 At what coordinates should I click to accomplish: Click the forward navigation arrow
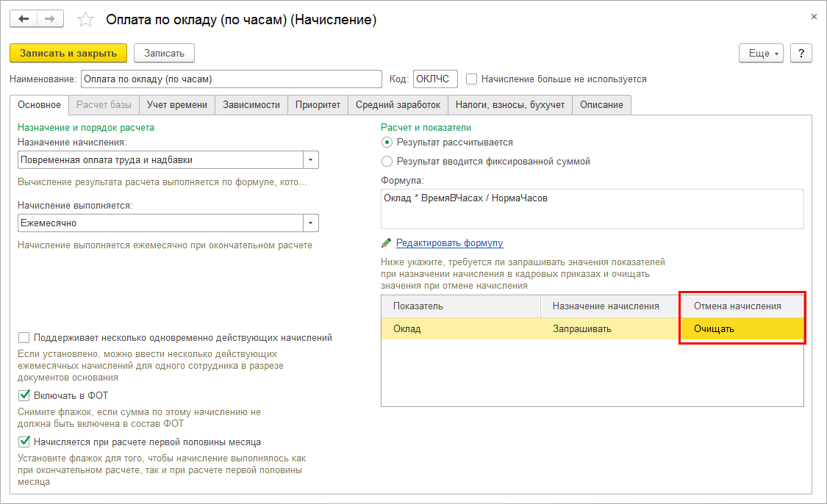pos(49,18)
